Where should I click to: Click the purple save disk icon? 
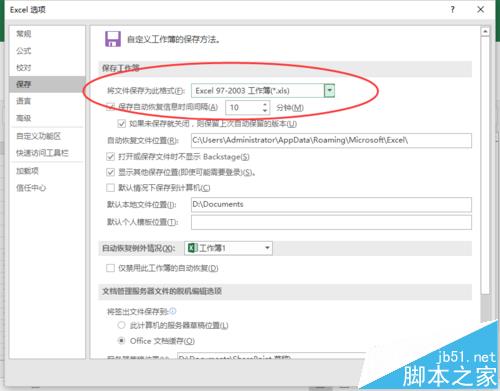click(113, 39)
